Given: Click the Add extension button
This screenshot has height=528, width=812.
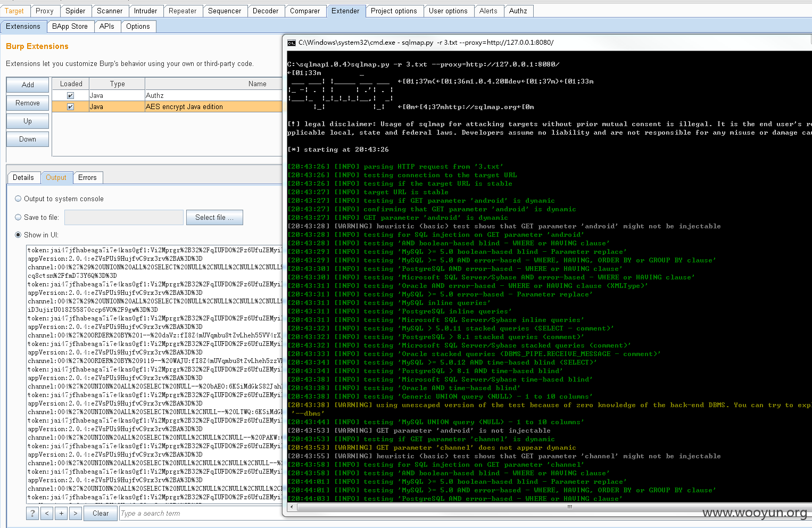Looking at the screenshot, I should coord(28,85).
